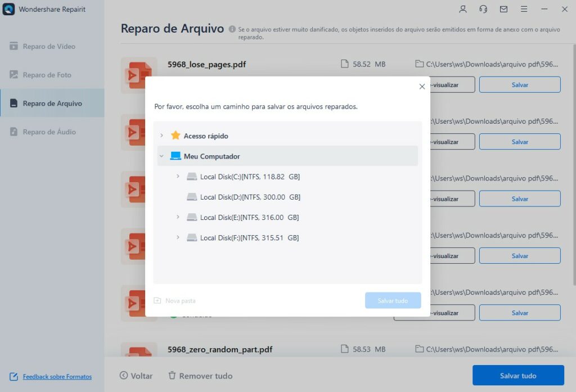Open the hamburger menu icon
The height and width of the screenshot is (392, 576).
(524, 9)
